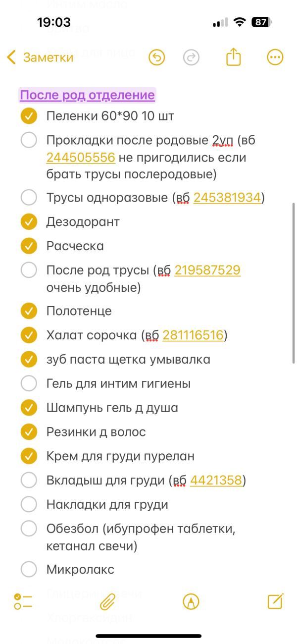Open the share sheet icon
This screenshot has width=297, height=644.
click(233, 57)
